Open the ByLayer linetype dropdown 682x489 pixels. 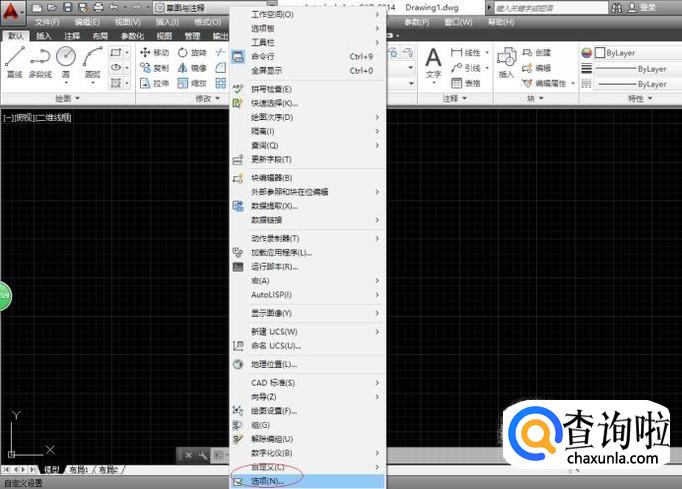pyautogui.click(x=638, y=84)
